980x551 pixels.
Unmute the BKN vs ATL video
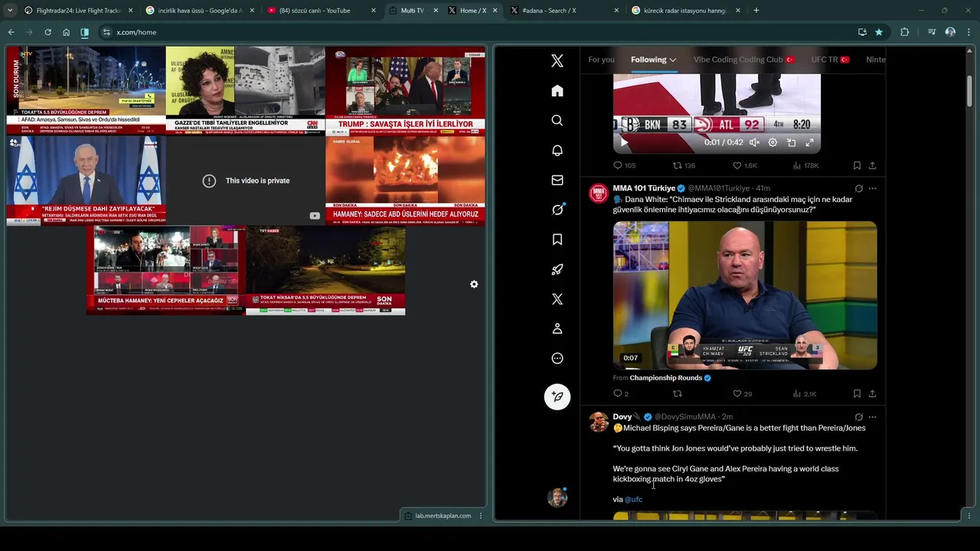point(754,142)
